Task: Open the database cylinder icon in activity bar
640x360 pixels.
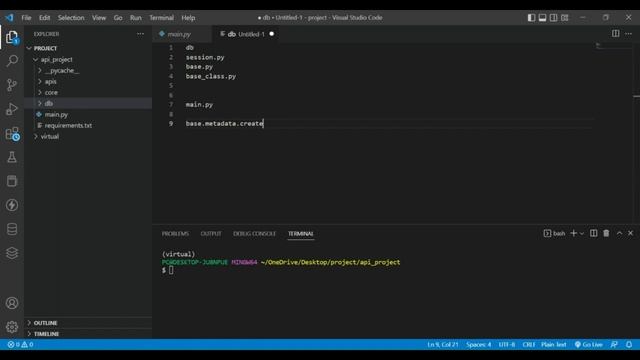Action: point(12,229)
